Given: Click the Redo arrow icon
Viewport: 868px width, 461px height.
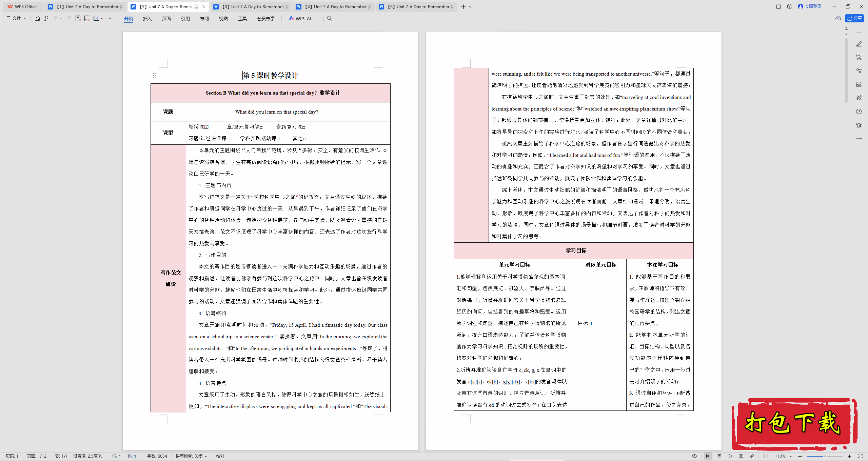Looking at the screenshot, I should [x=69, y=18].
